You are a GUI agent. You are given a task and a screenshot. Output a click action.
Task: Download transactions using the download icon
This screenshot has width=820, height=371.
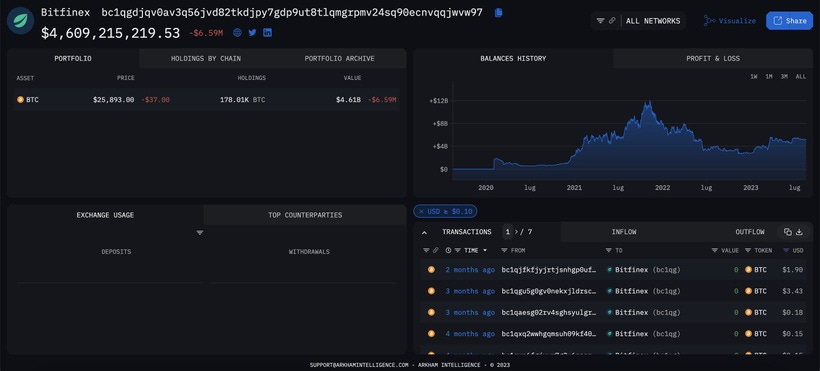pyautogui.click(x=800, y=232)
